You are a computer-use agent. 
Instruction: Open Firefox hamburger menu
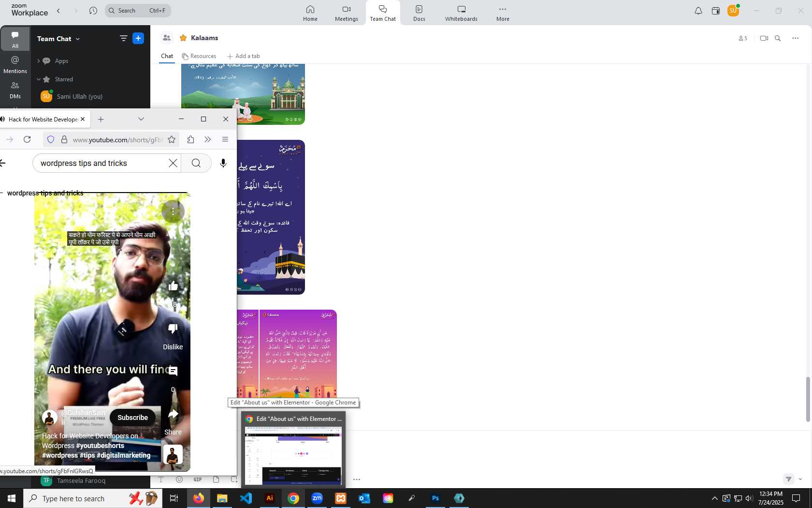coord(225,139)
